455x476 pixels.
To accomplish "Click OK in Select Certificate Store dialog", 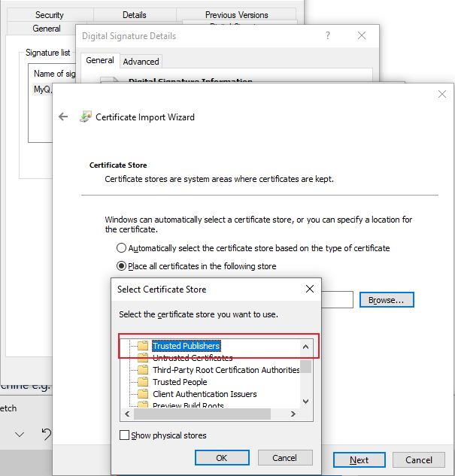I will point(222,457).
